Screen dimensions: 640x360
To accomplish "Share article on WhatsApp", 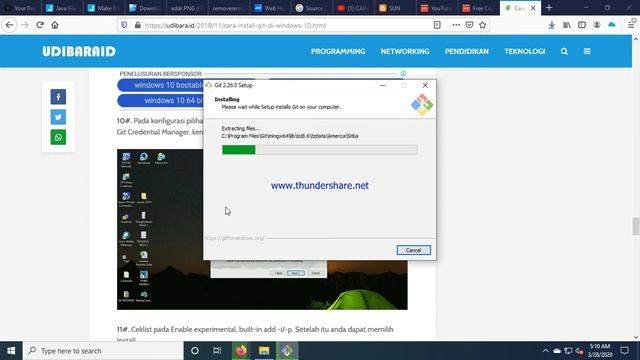I will [x=58, y=137].
